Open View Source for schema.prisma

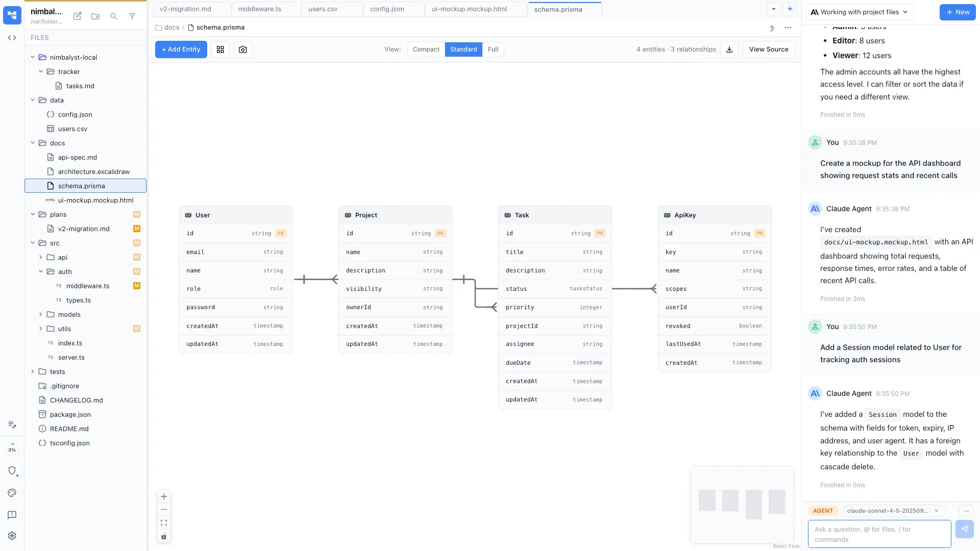point(768,49)
